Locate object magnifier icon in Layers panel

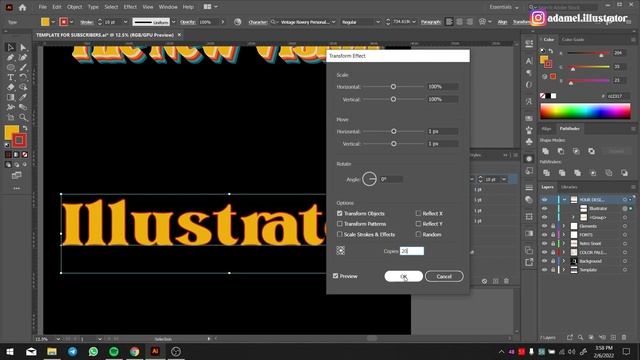[580, 338]
